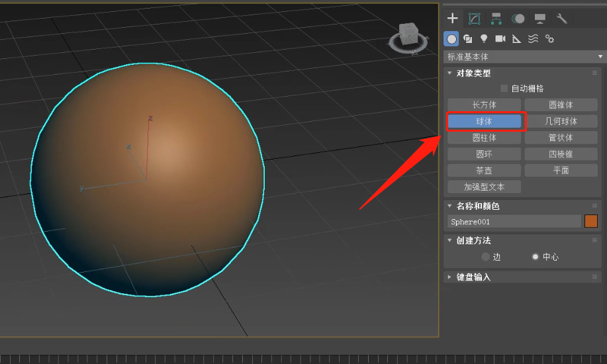Image resolution: width=607 pixels, height=364 pixels.
Task: Select the 中心 creation method radio button
Action: [535, 257]
